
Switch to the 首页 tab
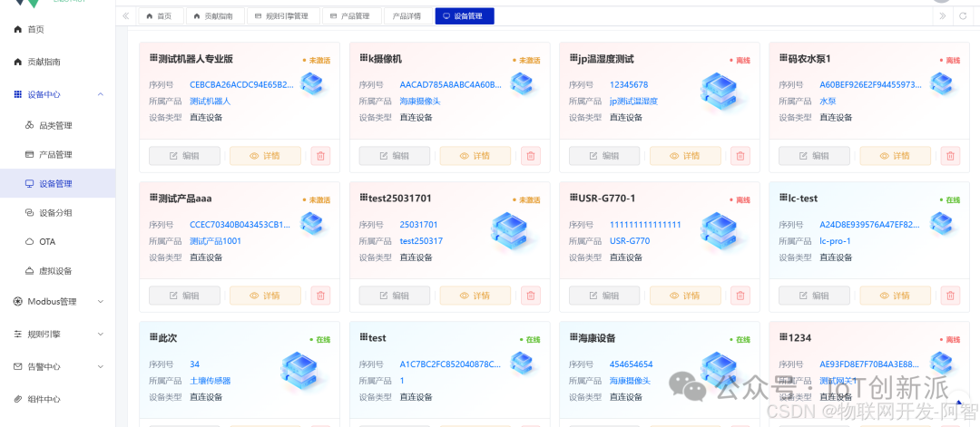pos(160,16)
